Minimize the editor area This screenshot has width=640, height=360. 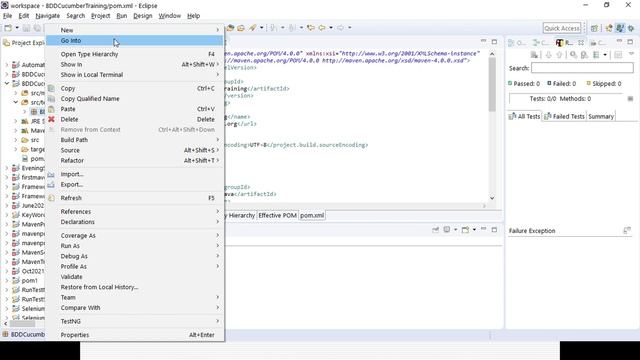coord(483,42)
